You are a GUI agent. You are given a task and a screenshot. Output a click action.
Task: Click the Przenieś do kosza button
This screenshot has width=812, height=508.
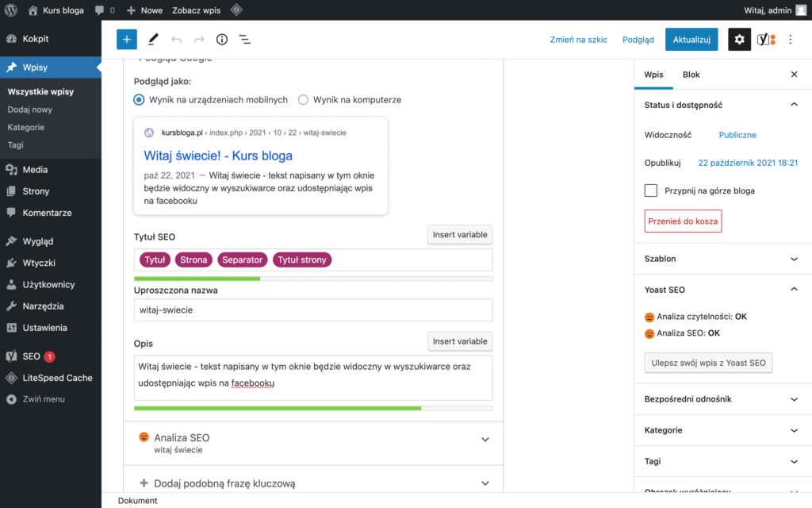(x=683, y=221)
